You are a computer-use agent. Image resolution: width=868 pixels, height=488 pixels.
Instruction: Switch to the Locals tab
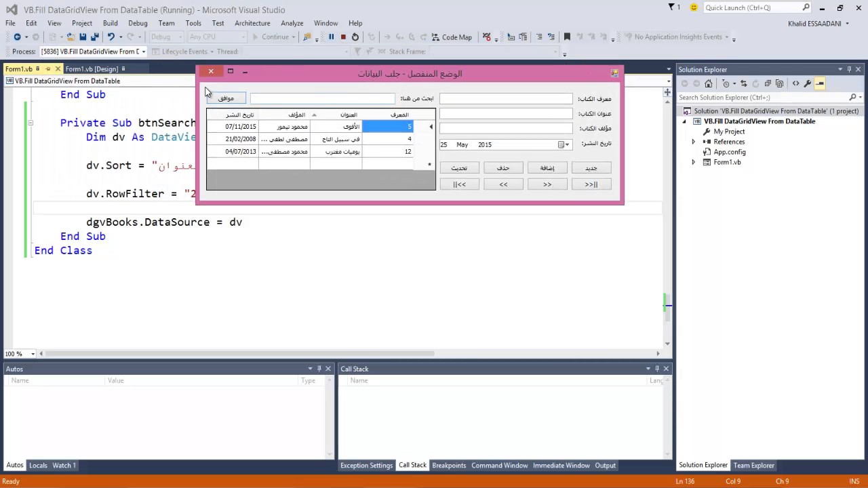[x=38, y=465]
